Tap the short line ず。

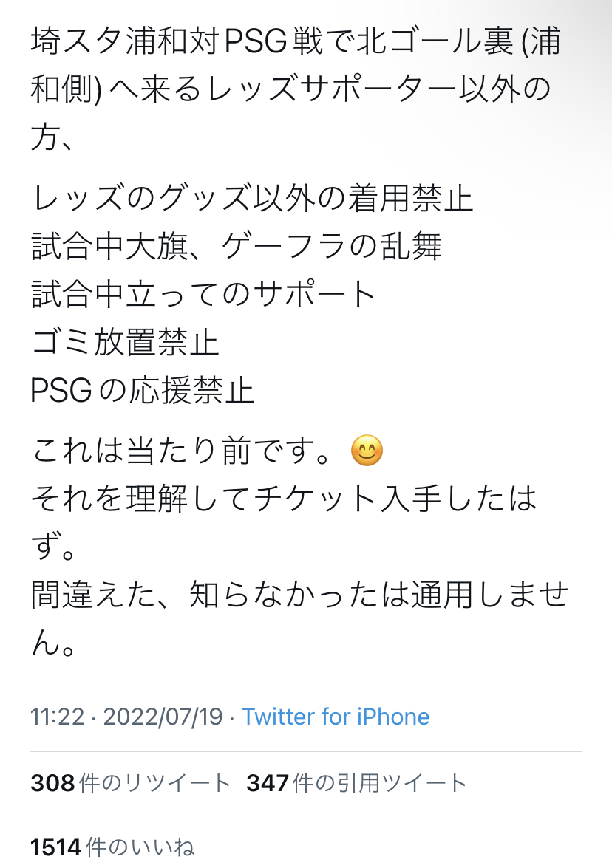[52, 547]
